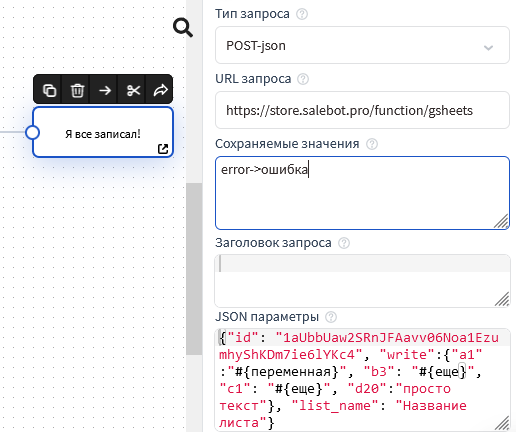Click the arrow icon in block toolbar
Viewport: 516px width, 432px height.
105,90
